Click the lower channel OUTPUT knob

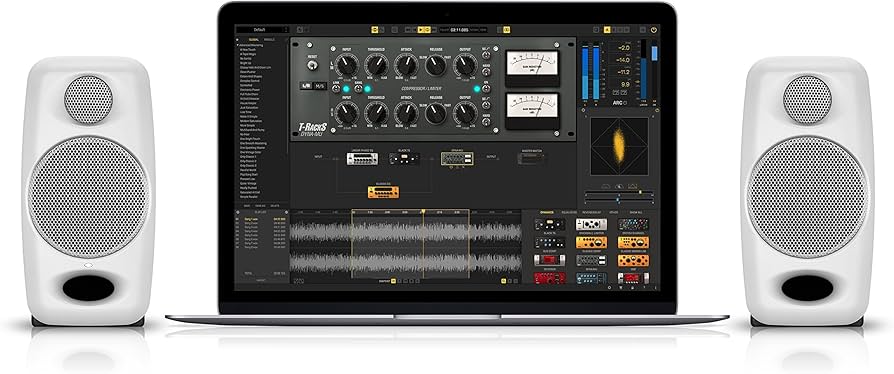coord(465,113)
